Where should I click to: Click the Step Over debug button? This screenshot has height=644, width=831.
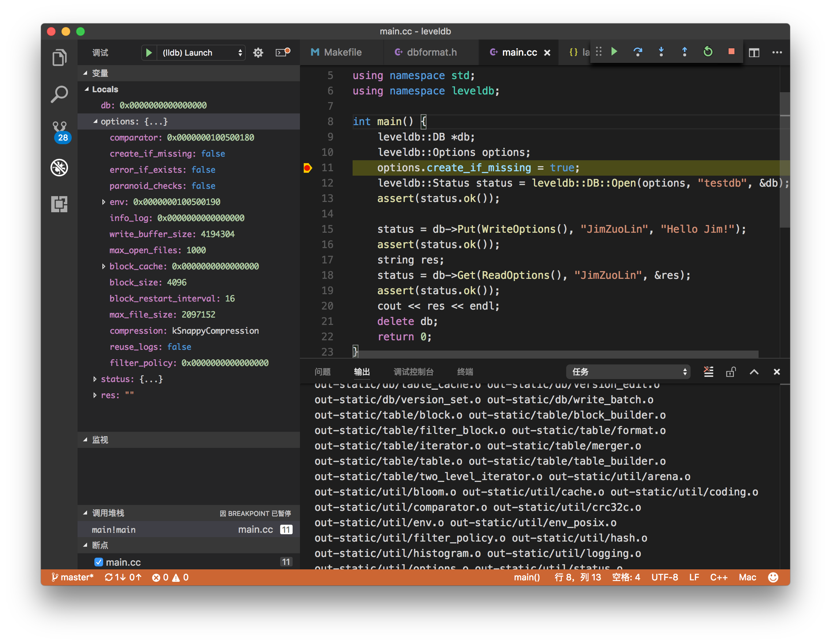(x=638, y=52)
